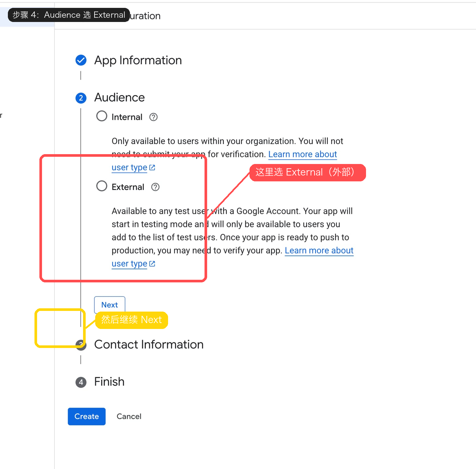Expand the Finish step
The height and width of the screenshot is (469, 476).
(x=109, y=382)
